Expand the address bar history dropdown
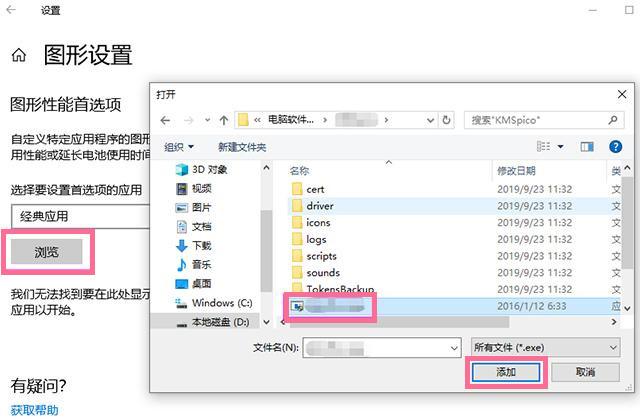This screenshot has height=420, width=640. 430,120
